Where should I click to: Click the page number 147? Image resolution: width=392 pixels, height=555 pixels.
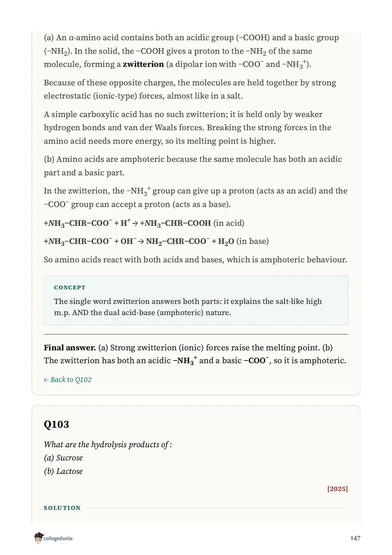point(355,538)
